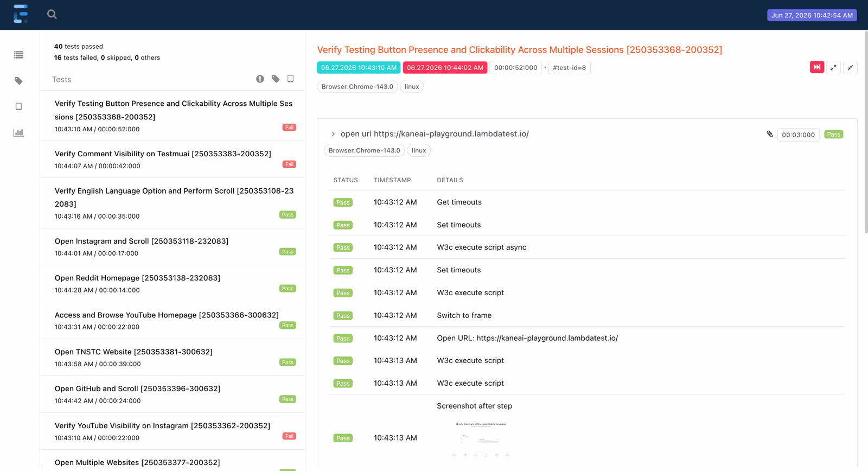Viewport: 868px width, 471px height.
Task: Click the collapse all steps arrows icon
Action: point(851,67)
